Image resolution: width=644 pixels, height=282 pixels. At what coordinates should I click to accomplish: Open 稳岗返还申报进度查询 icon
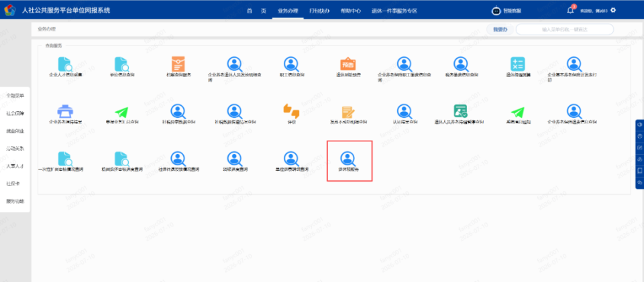[121, 159]
